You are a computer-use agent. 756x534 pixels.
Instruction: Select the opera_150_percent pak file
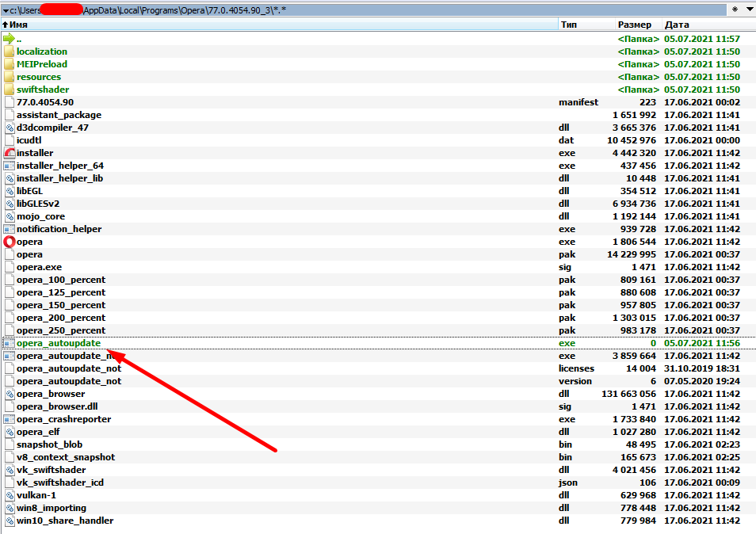click(x=61, y=305)
